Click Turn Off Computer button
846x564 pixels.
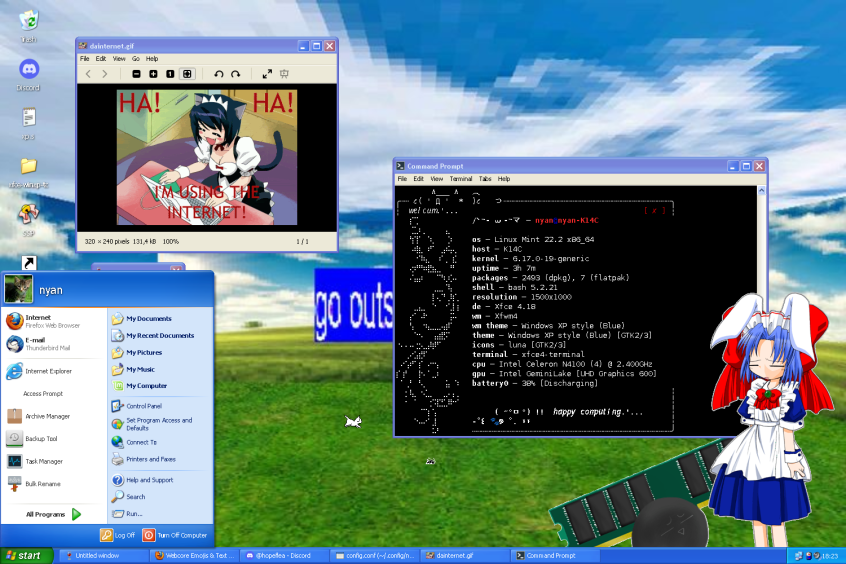coord(175,535)
